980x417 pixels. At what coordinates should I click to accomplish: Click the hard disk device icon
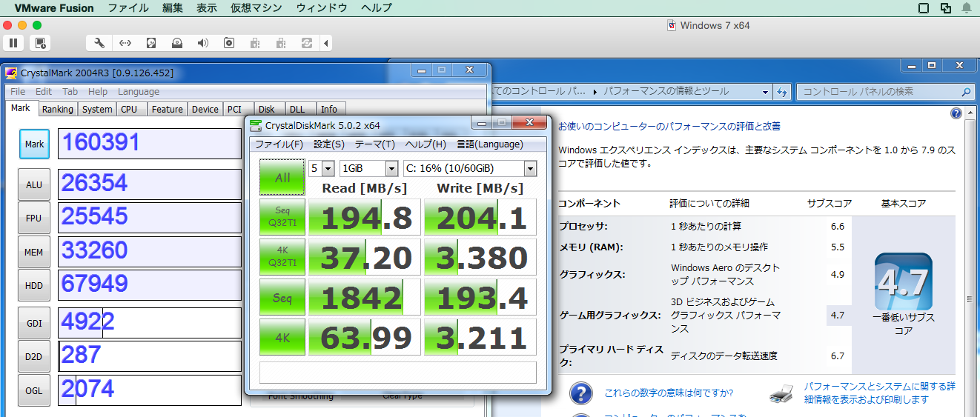click(x=151, y=43)
